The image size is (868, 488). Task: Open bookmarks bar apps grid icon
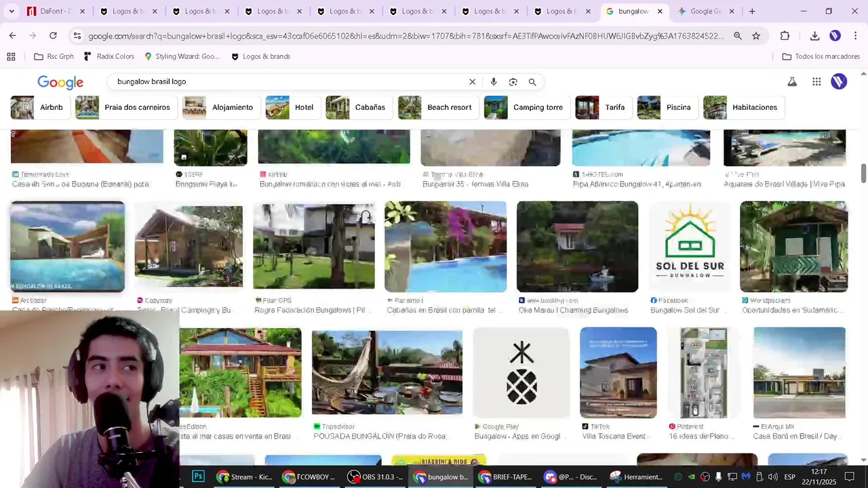11,57
